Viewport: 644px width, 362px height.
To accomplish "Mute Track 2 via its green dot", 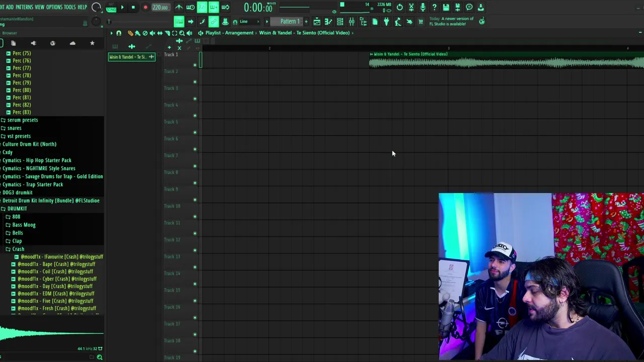I will [x=195, y=82].
